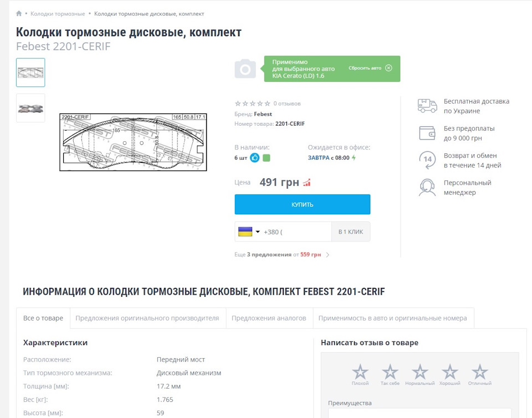
Task: Click "Бесплатная доставка по Украине" text
Action: [477, 106]
